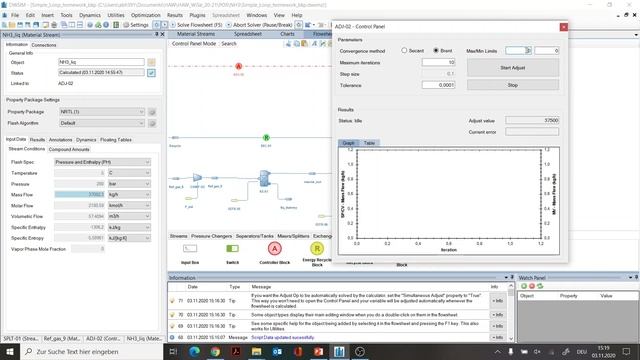The image size is (640, 360).
Task: Click the reactor vessel object on the flowsheet
Action: click(264, 179)
